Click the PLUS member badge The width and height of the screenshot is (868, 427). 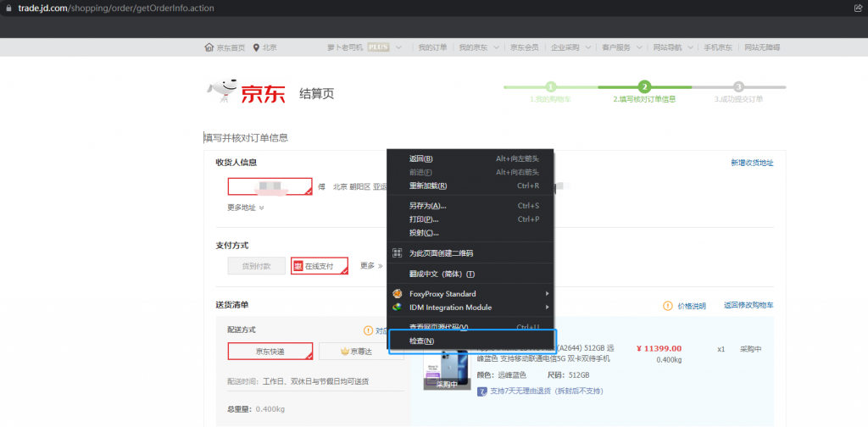pyautogui.click(x=379, y=47)
